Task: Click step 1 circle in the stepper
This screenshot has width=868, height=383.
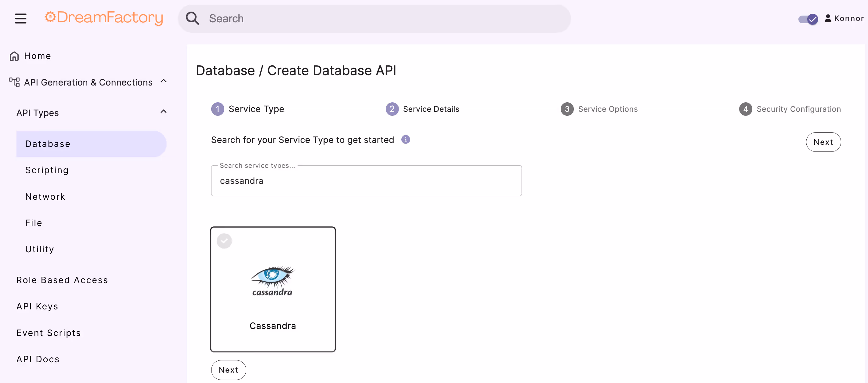Action: coord(218,109)
